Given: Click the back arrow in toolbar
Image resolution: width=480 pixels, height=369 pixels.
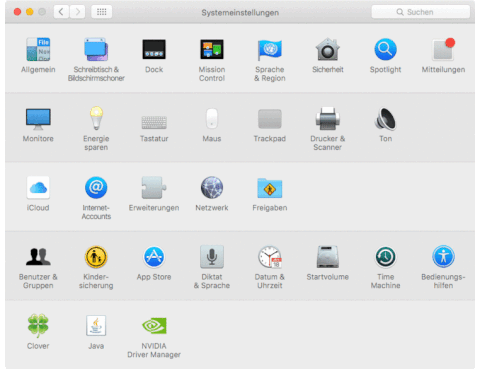Looking at the screenshot, I should [61, 12].
